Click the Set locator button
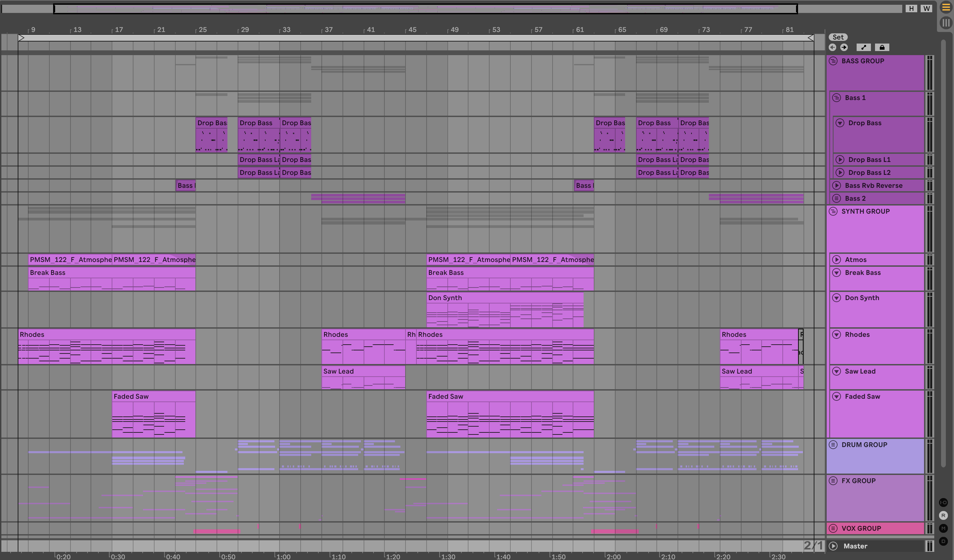 pos(838,37)
